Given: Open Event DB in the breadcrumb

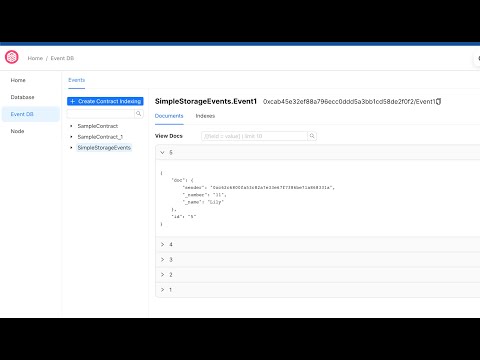Looking at the screenshot, I should (x=62, y=58).
